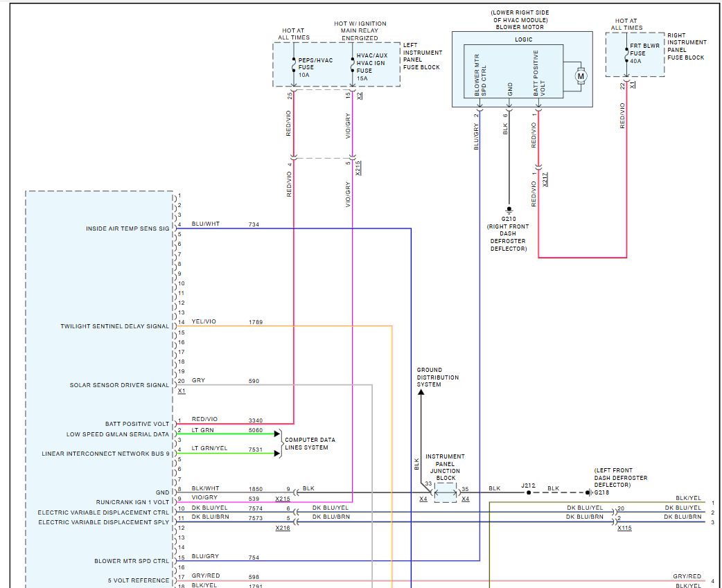Click the X217 connector label
Image resolution: width=722 pixels, height=588 pixels.
tap(546, 179)
